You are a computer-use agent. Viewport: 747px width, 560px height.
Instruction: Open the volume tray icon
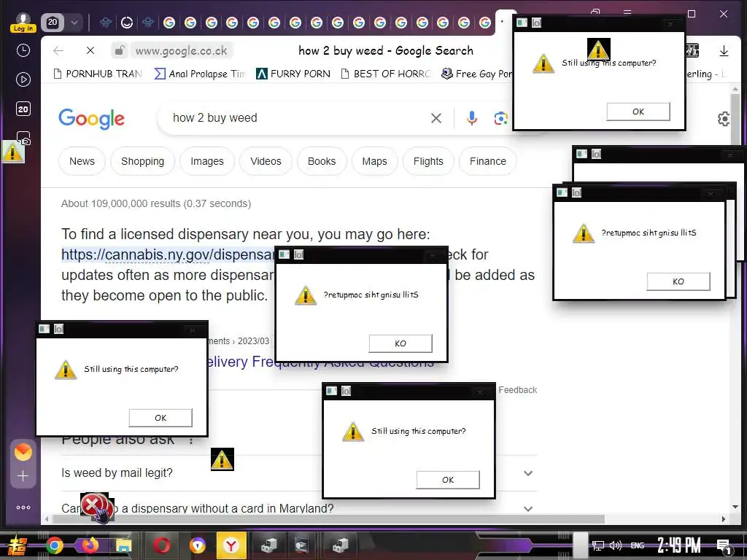616,545
